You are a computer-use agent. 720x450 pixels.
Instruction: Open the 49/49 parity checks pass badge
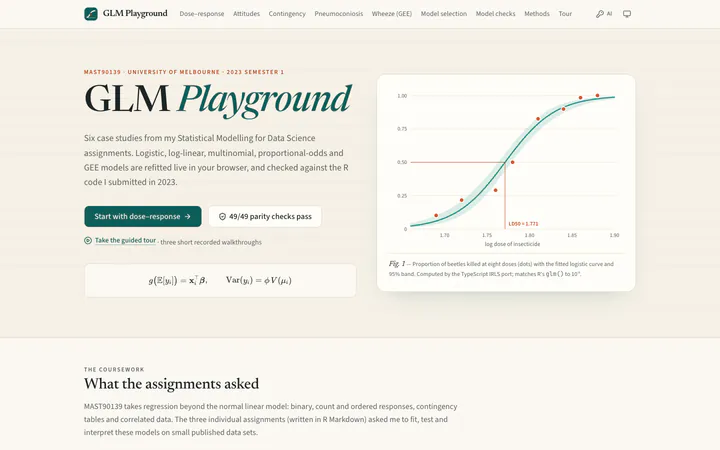pos(265,216)
